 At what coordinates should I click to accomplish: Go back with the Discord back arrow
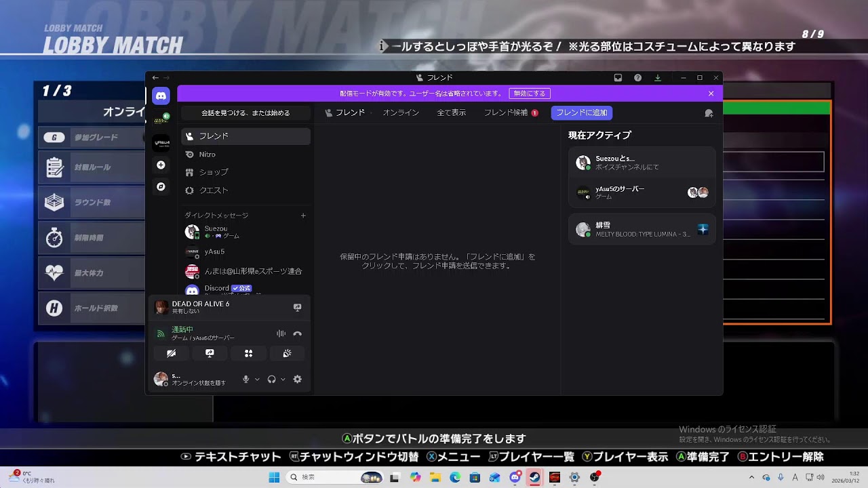click(155, 78)
